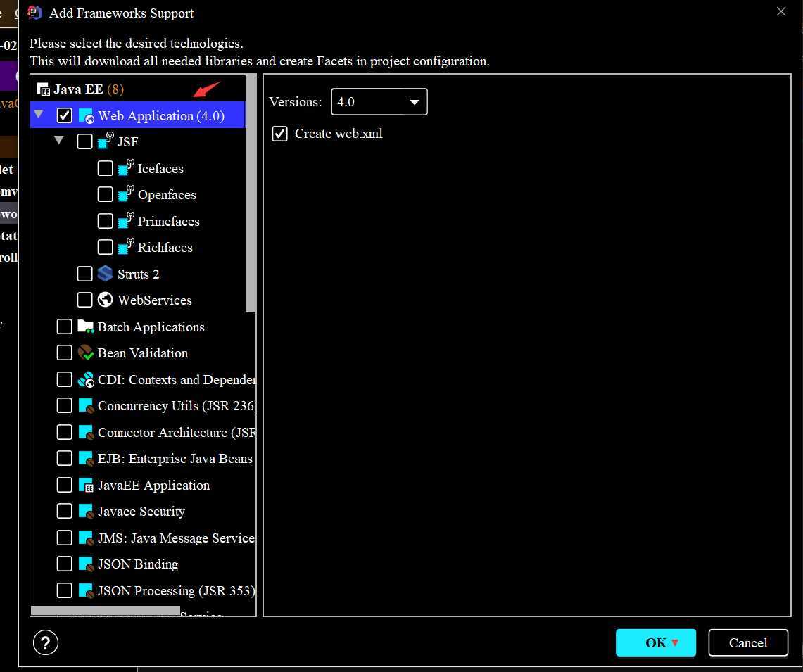The image size is (803, 672).
Task: Check the EJB Enterprise Java Beans checkbox
Action: [64, 458]
